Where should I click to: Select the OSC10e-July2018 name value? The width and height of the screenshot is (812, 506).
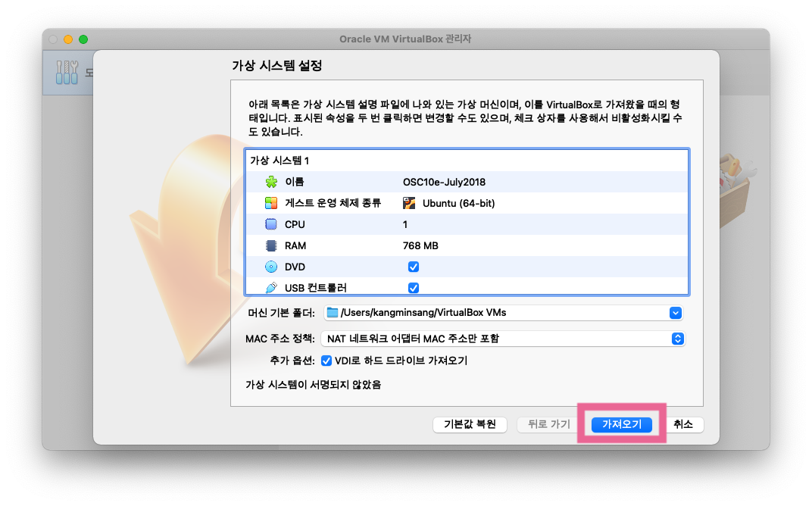[x=444, y=182]
